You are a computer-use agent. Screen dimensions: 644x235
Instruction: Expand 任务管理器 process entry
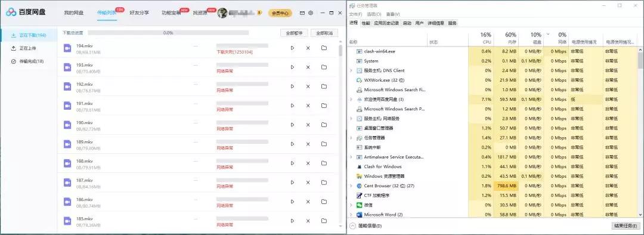[x=351, y=138]
